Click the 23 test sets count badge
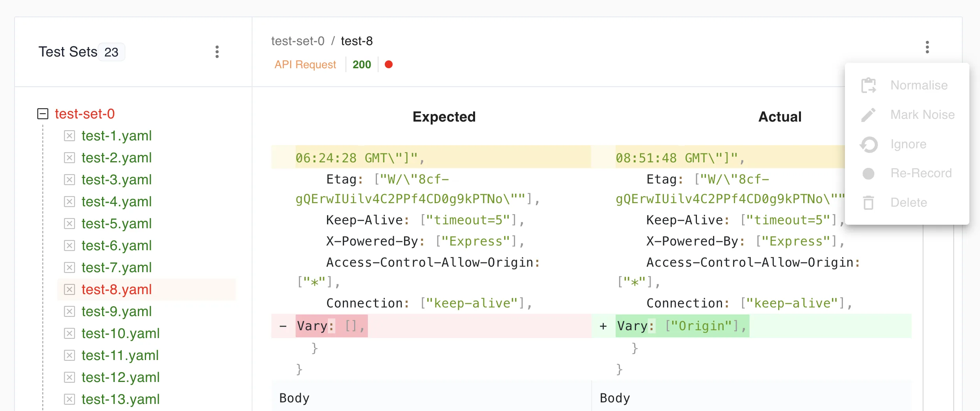Image resolution: width=980 pixels, height=411 pixels. coord(112,52)
